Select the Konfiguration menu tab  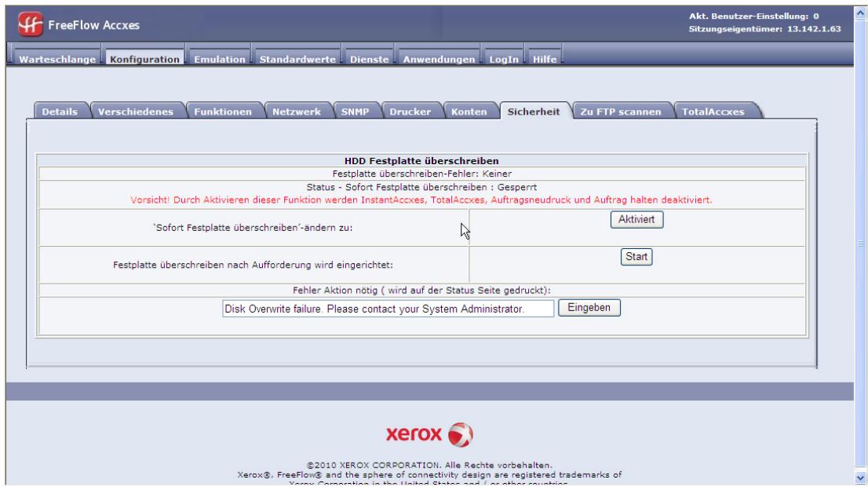[144, 59]
